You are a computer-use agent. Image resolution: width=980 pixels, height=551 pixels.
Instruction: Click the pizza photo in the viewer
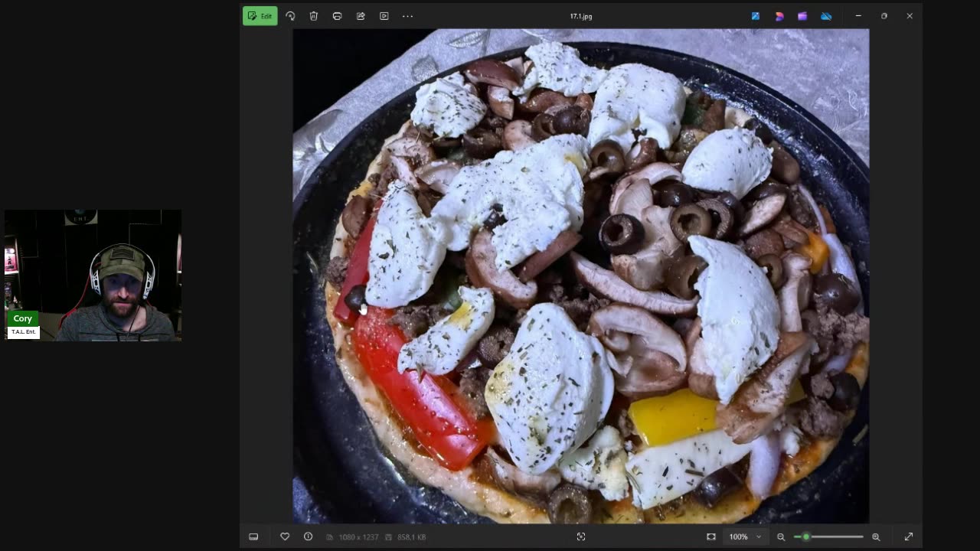581,276
